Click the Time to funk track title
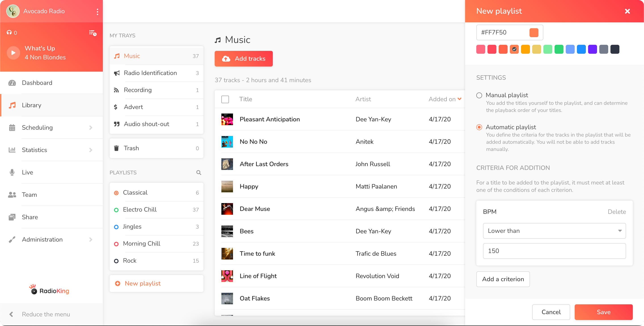 257,254
